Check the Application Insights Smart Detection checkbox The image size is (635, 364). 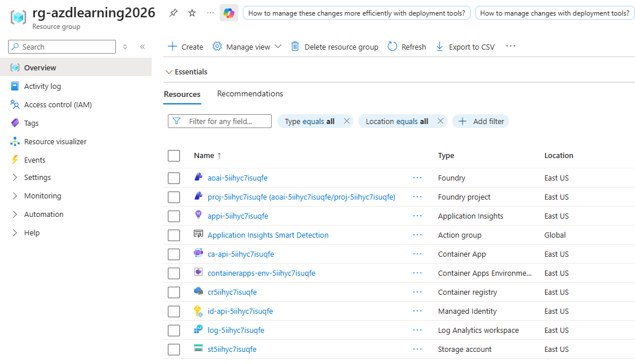(x=174, y=235)
